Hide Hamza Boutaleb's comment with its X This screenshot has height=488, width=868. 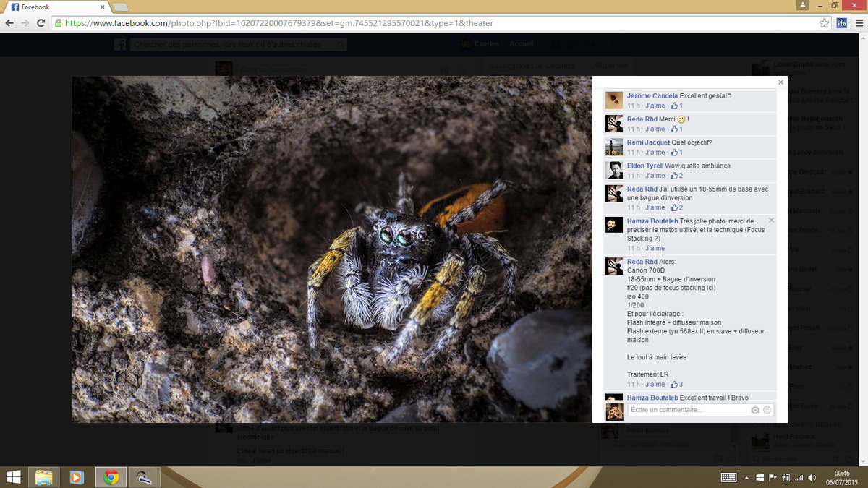coord(771,220)
